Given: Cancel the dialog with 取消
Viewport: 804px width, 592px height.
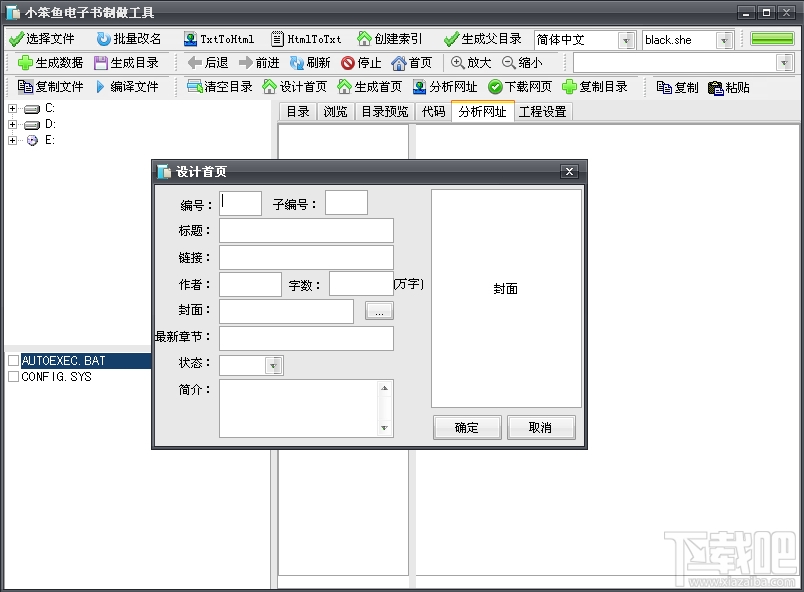Looking at the screenshot, I should [x=541, y=427].
